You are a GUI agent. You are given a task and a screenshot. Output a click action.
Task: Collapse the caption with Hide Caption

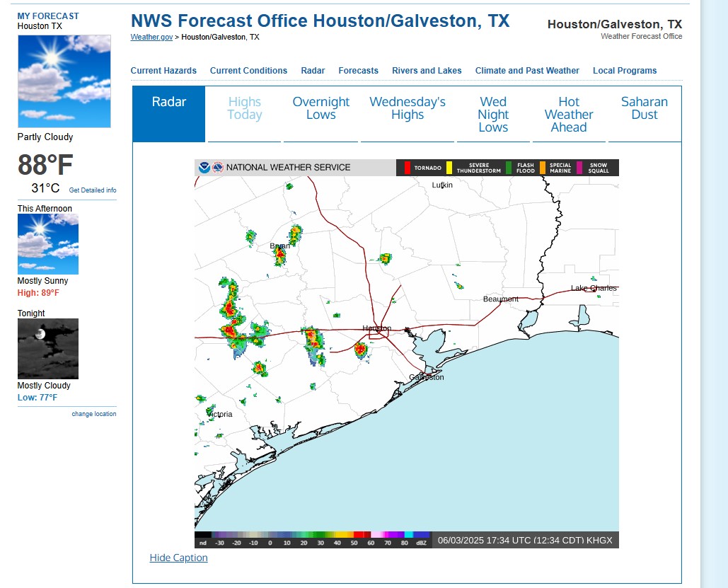178,558
